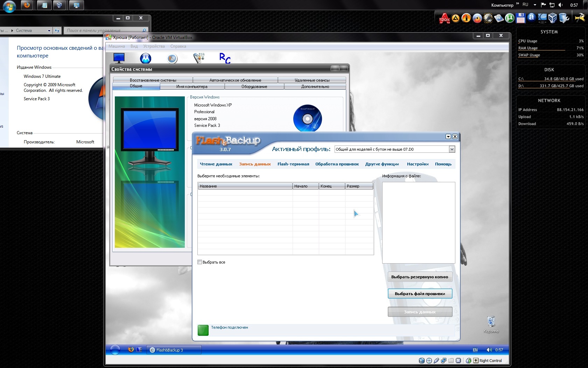Open the language 'RU' selector
588x368 pixels.
coord(525,5)
